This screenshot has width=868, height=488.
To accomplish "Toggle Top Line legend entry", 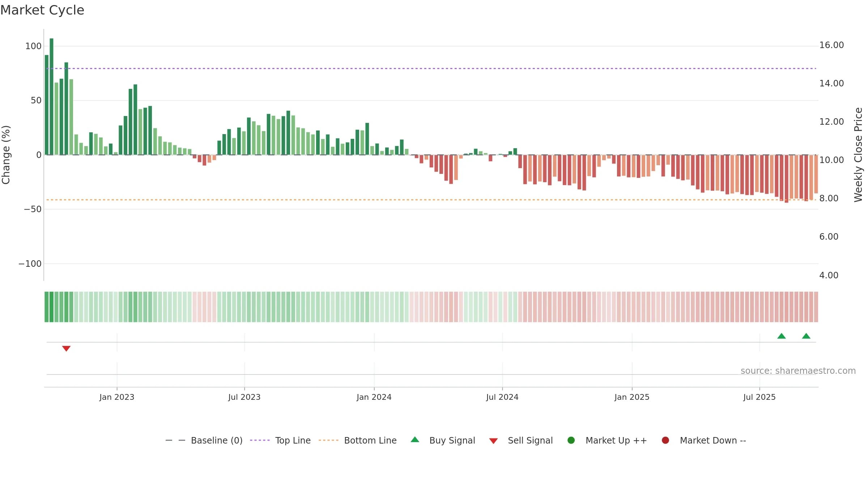I will [x=280, y=440].
